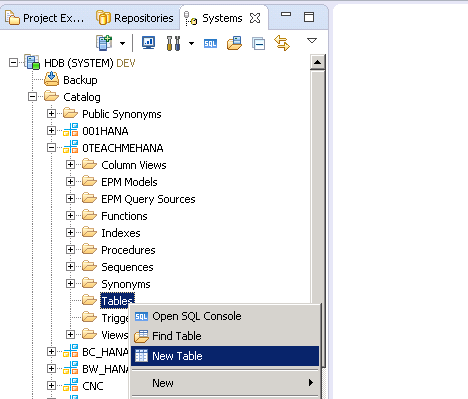Expand the EPM Query Sources folder

click(70, 199)
